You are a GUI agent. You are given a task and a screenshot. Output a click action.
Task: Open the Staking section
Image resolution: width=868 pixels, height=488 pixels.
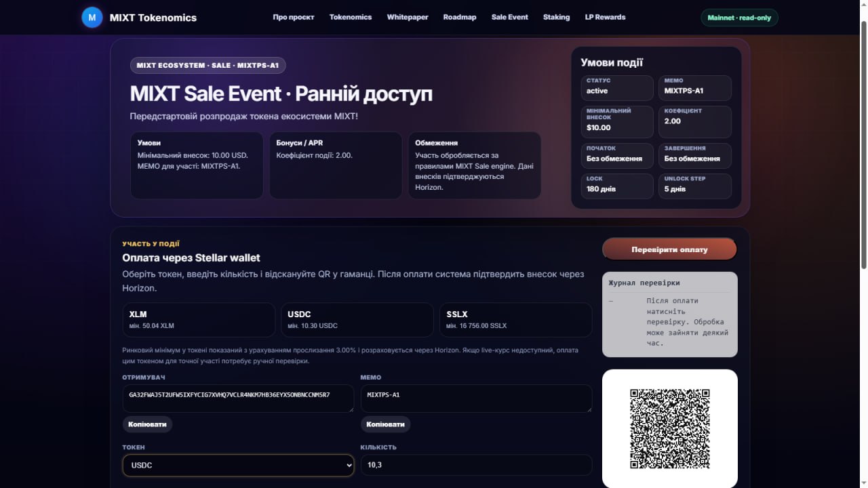click(557, 17)
